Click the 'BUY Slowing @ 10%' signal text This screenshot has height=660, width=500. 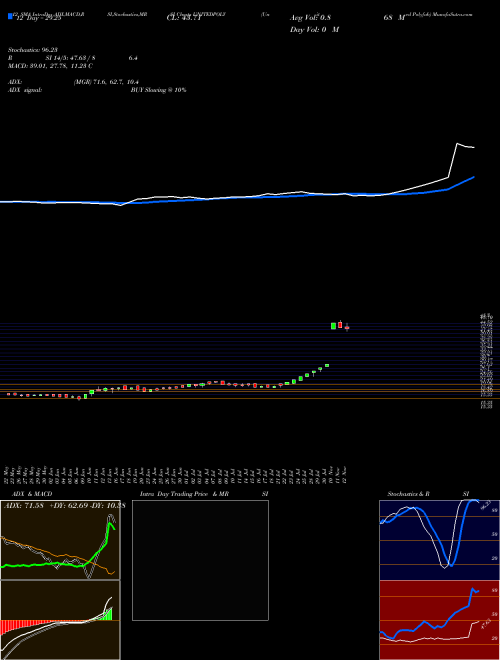click(158, 90)
